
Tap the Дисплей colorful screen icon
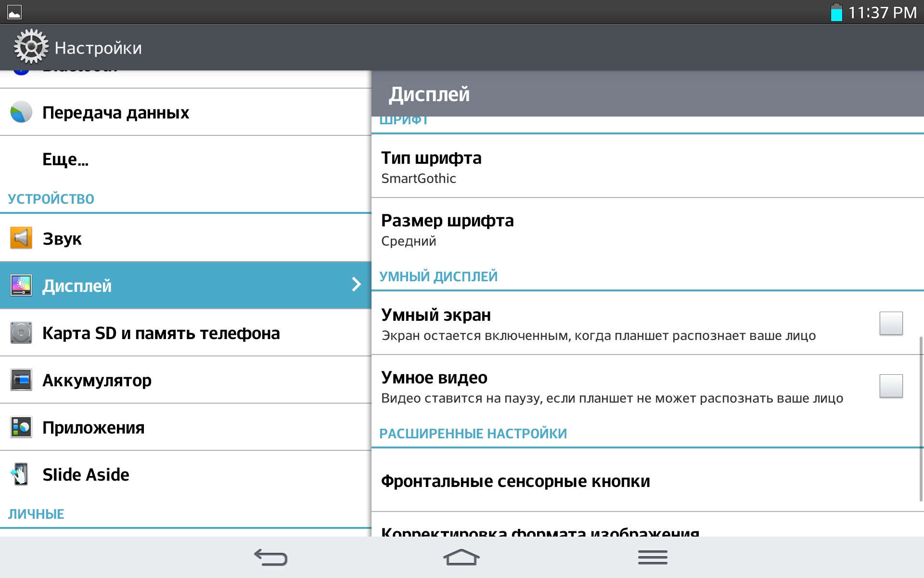[x=21, y=285]
